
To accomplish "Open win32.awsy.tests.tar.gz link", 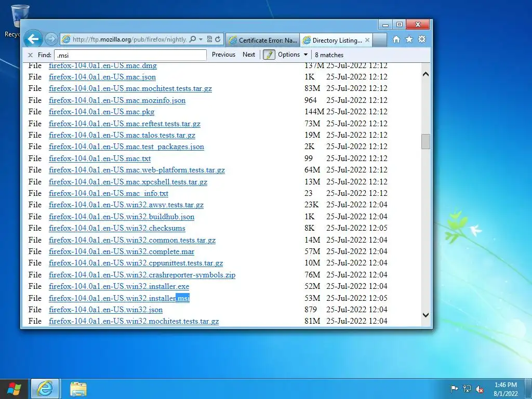I will point(126,205).
